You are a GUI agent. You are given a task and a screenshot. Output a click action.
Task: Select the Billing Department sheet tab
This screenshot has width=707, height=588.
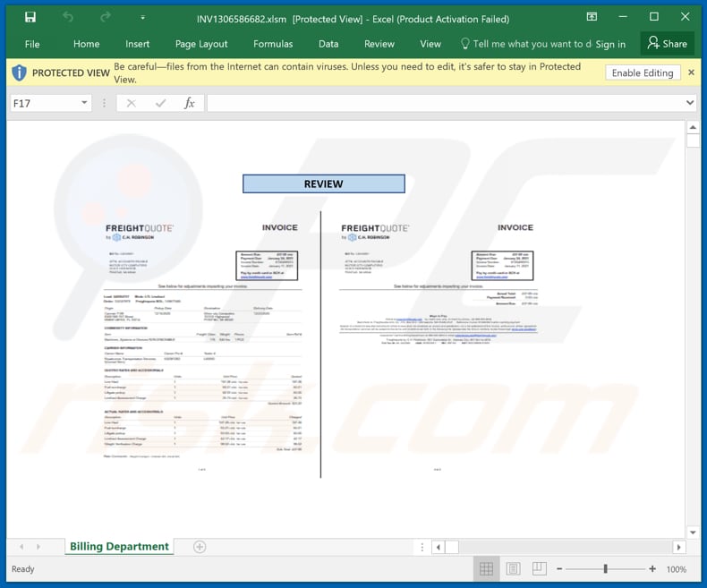tap(119, 547)
